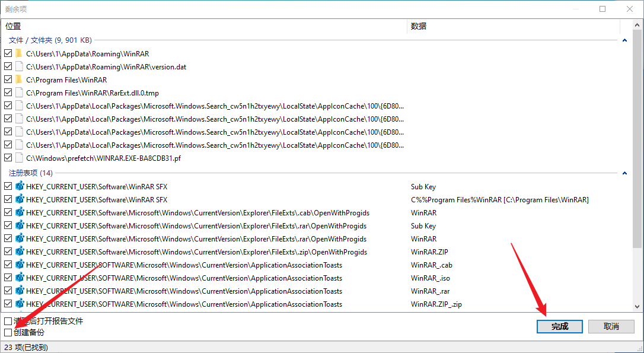Uncheck checkbox of WinRAR.ZIP data row

coord(8,252)
